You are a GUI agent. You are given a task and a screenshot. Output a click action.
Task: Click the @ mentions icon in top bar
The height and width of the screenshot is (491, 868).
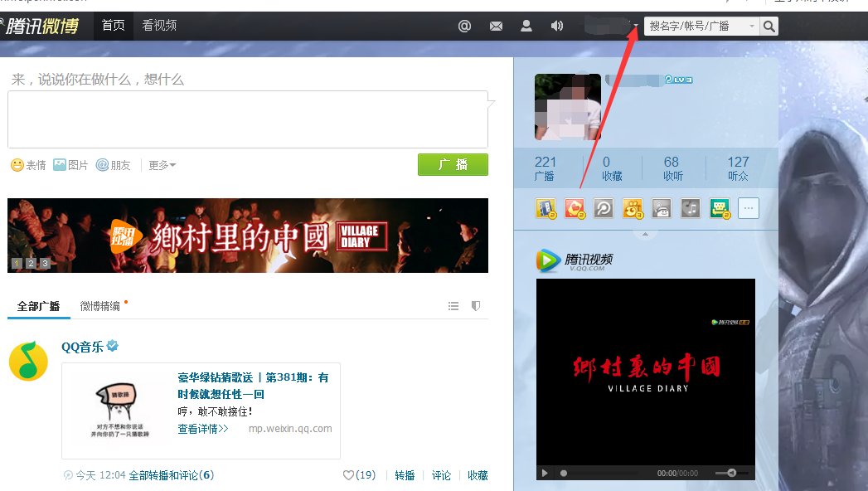(464, 26)
